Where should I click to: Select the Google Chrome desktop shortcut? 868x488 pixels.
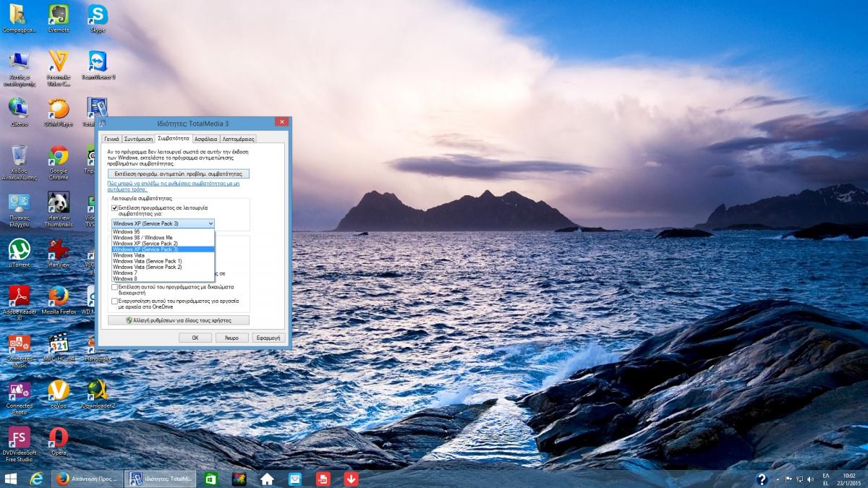point(58,162)
